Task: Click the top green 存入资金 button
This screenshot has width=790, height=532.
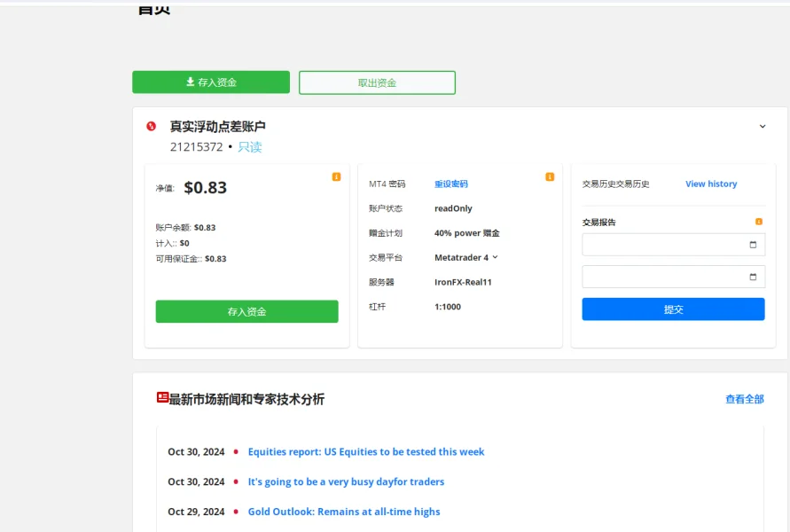Action: 211,82
